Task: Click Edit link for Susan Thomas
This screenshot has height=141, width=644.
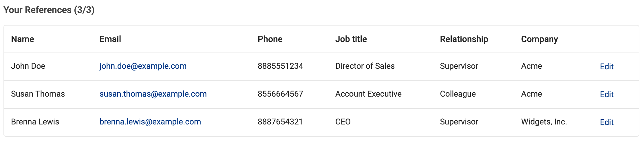Action: tap(607, 94)
